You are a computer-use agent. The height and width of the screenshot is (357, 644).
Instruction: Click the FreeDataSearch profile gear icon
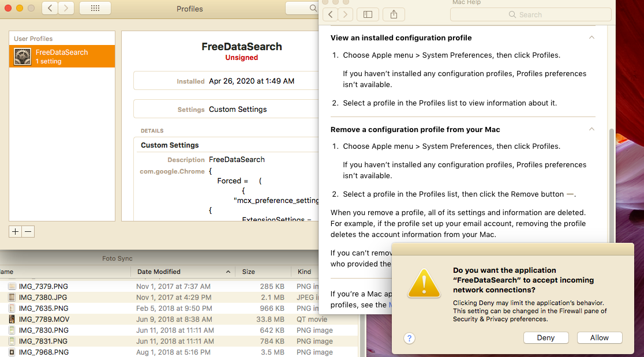[22, 57]
